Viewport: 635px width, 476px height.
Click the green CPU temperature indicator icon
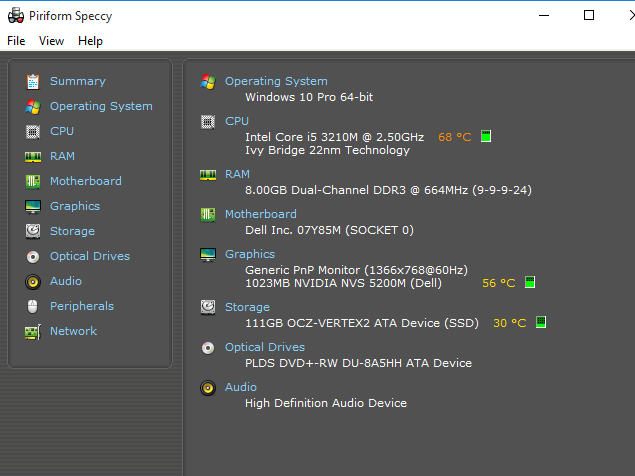(486, 136)
